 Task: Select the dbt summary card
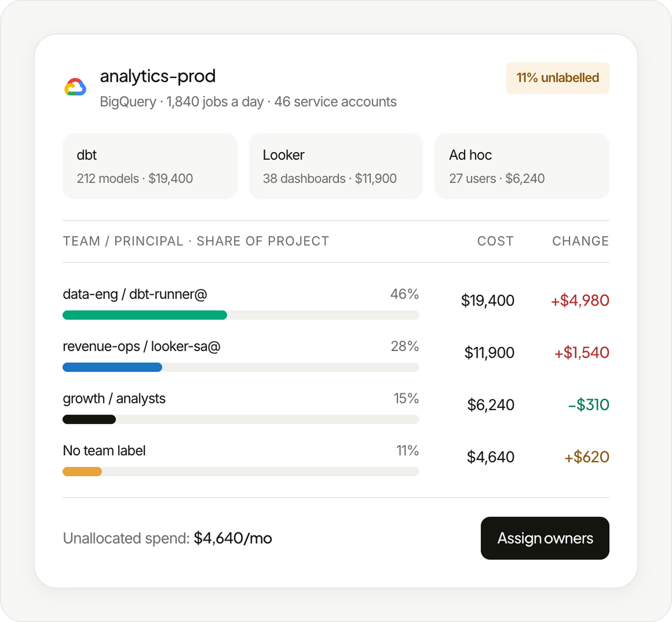tap(150, 166)
